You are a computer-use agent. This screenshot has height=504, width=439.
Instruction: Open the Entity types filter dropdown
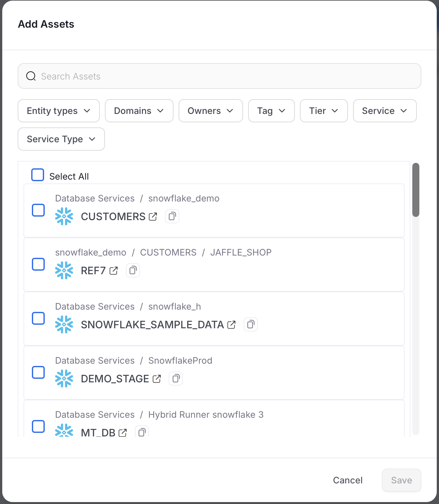pyautogui.click(x=59, y=111)
